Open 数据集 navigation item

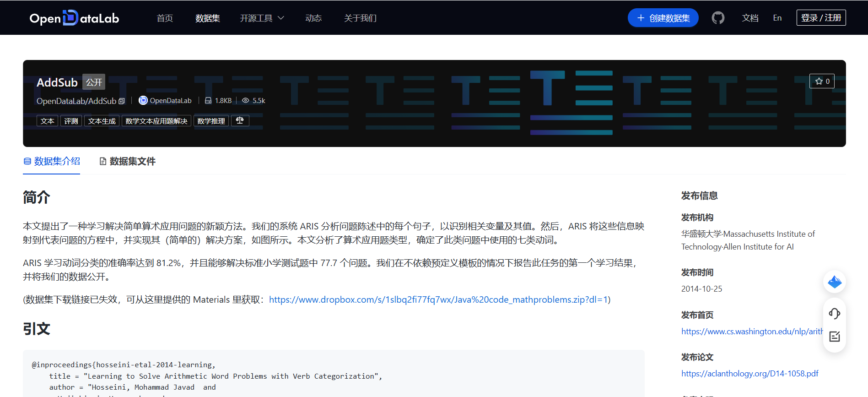click(x=208, y=18)
